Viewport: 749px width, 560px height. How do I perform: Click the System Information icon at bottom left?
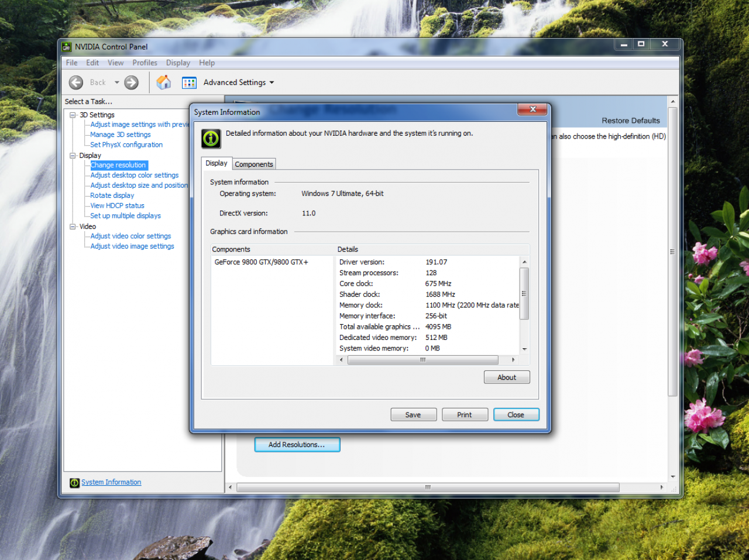click(x=74, y=483)
